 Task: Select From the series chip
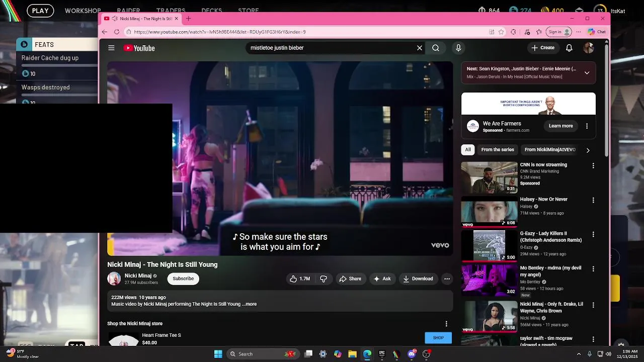498,150
